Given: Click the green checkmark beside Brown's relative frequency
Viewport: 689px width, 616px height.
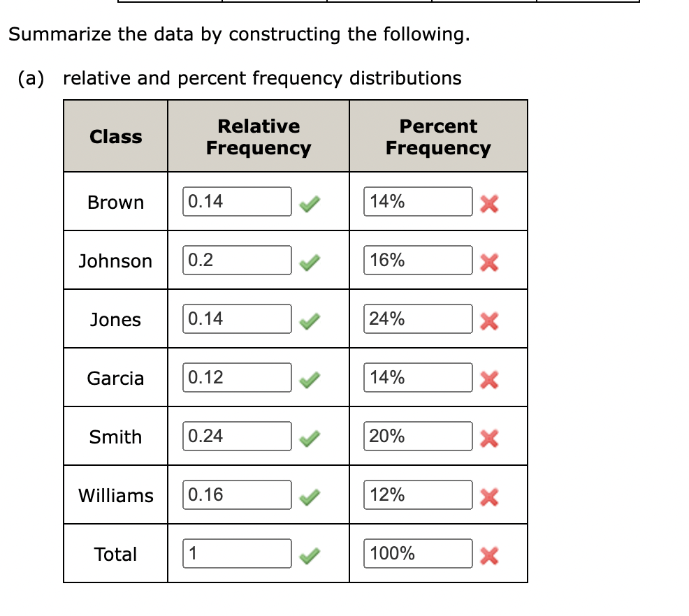Looking at the screenshot, I should pyautogui.click(x=310, y=202).
